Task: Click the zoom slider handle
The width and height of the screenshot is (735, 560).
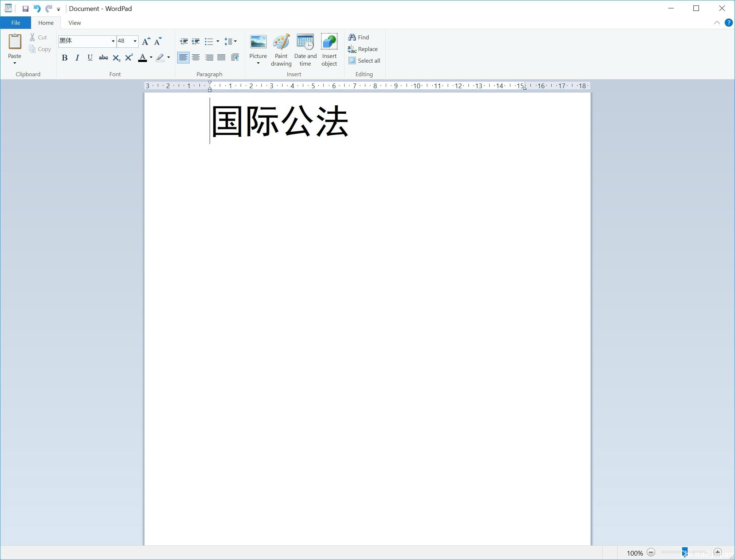Action: coord(685,552)
